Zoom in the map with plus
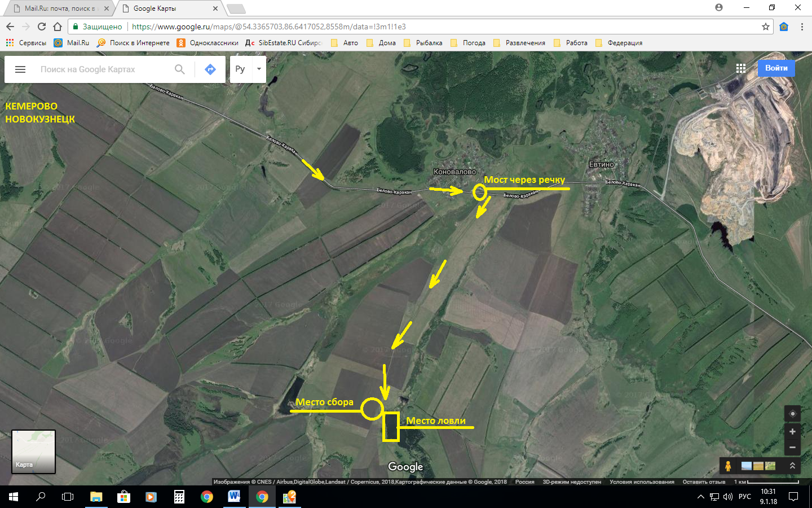812x508 pixels. pos(792,432)
